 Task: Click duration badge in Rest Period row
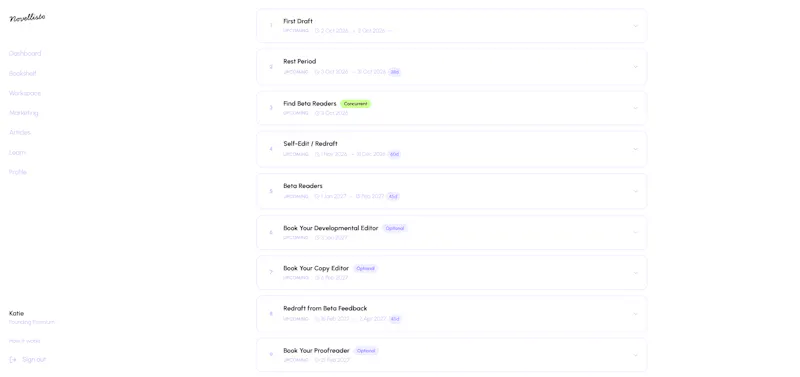click(394, 72)
